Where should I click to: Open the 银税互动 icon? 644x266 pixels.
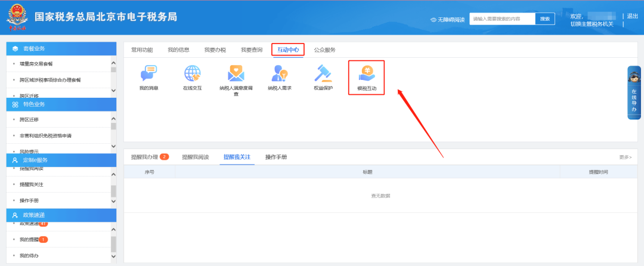click(x=366, y=73)
